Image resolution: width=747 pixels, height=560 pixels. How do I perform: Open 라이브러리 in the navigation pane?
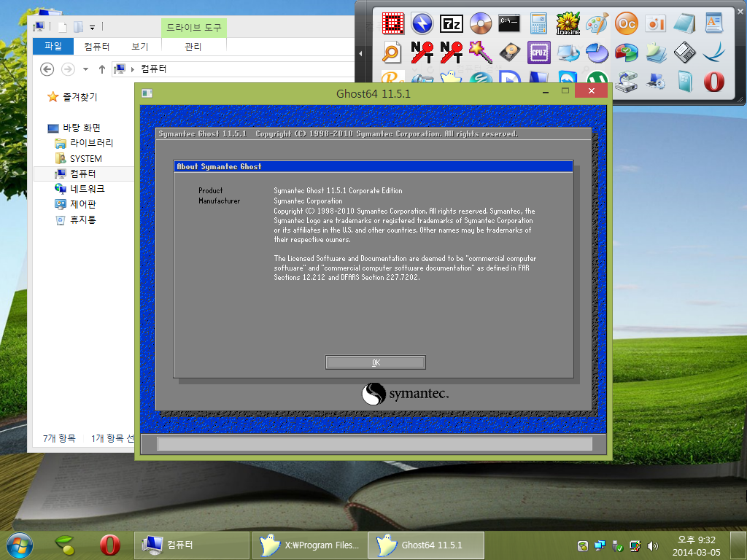pos(91,143)
